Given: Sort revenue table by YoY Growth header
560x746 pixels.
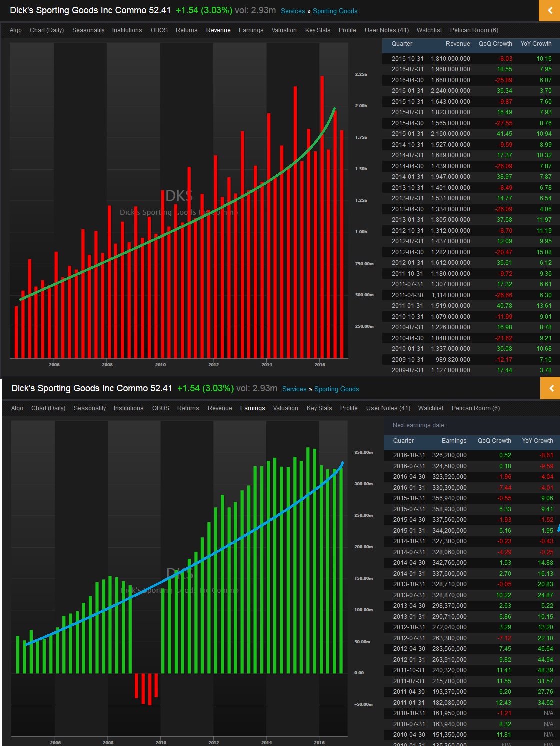Looking at the screenshot, I should tap(536, 44).
